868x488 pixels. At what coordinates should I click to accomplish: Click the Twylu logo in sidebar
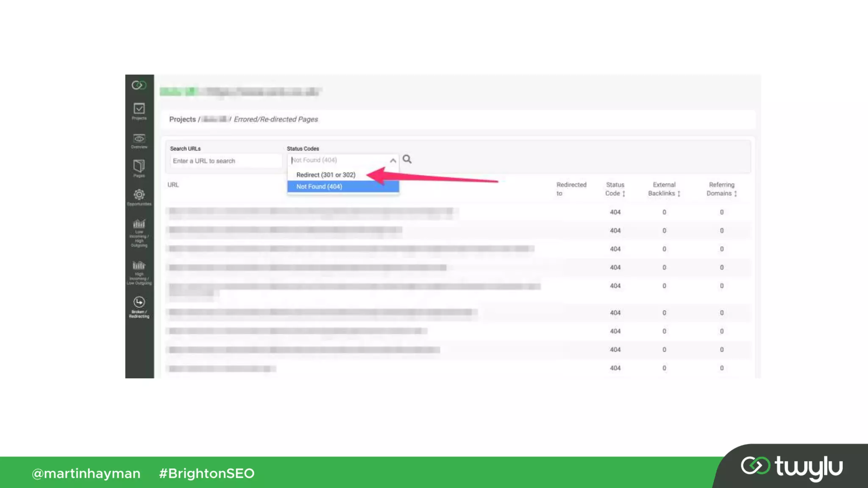pyautogui.click(x=139, y=85)
